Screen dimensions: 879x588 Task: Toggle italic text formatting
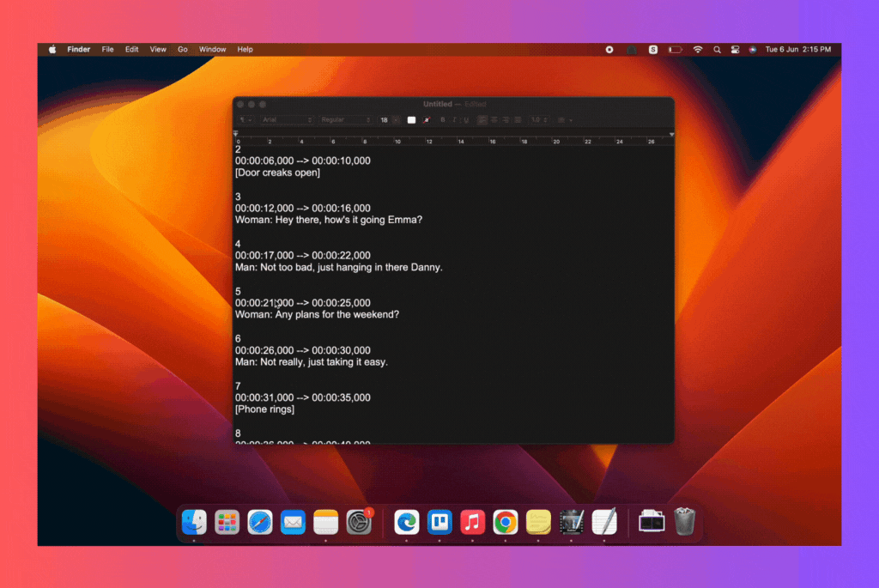454,120
